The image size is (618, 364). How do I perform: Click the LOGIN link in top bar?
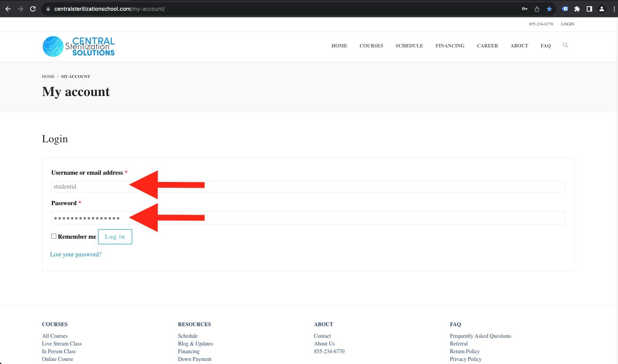coord(567,24)
